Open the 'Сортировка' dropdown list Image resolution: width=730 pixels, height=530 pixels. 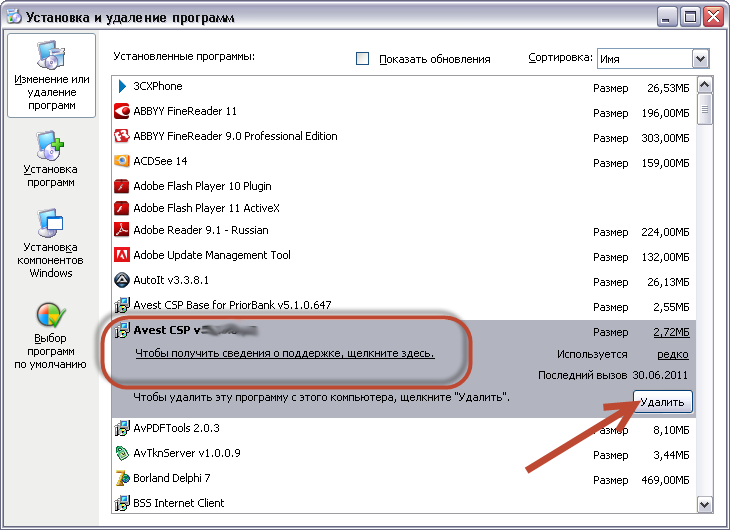699,59
